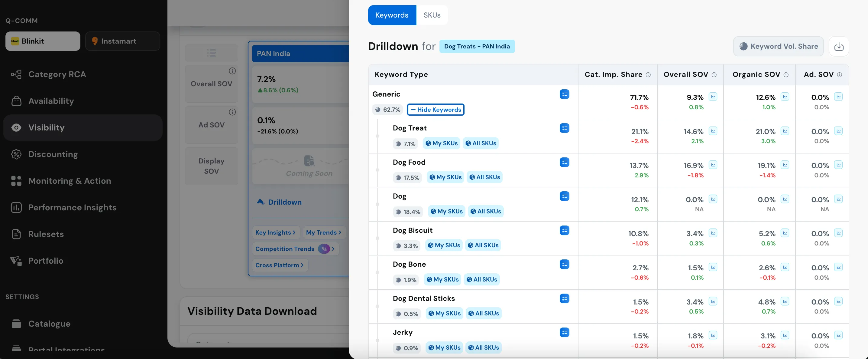
Task: Click the list view icon above Overall SOV
Action: tap(211, 53)
